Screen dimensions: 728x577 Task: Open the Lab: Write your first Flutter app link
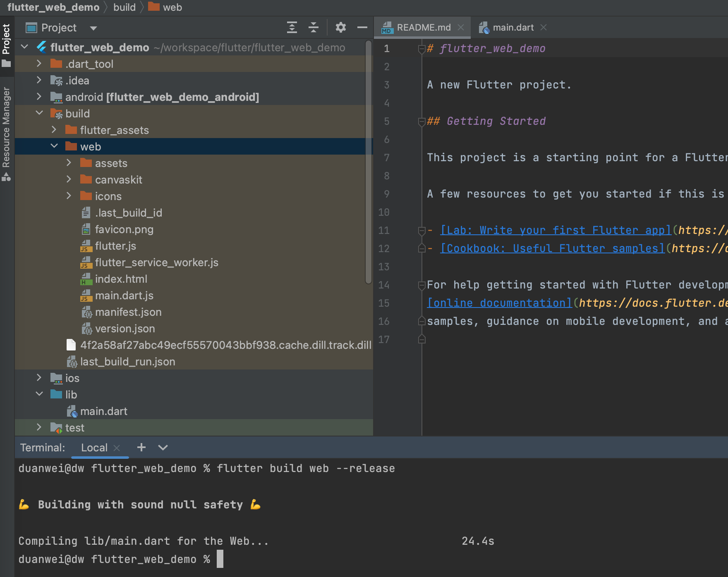click(556, 230)
